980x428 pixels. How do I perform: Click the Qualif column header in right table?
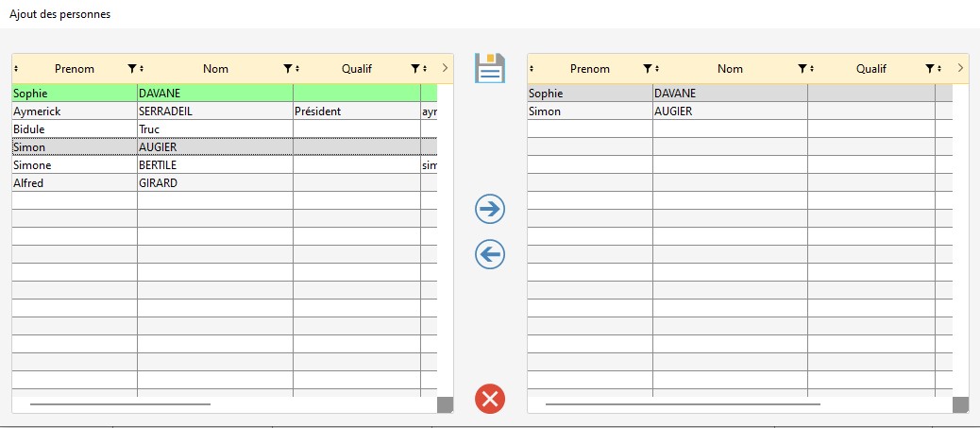point(870,69)
